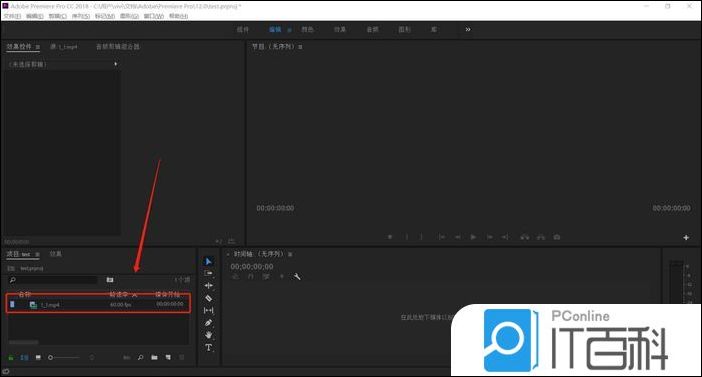Switch to the Effects tab beside project panel
The width and height of the screenshot is (702, 377).
coord(56,254)
